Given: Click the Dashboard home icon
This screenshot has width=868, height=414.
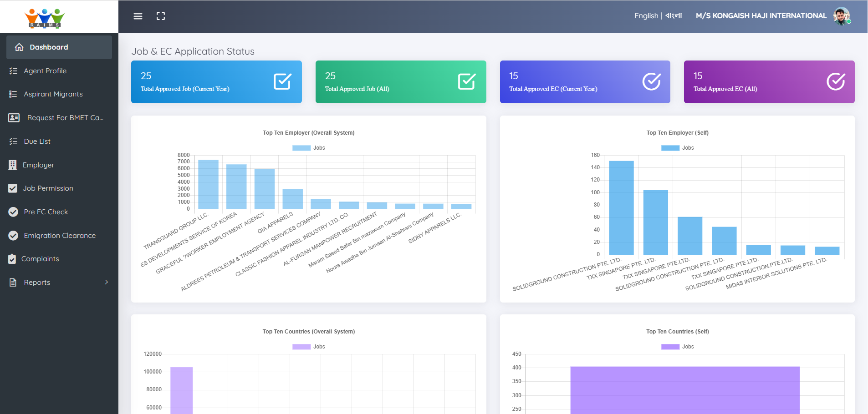Looking at the screenshot, I should [x=19, y=47].
